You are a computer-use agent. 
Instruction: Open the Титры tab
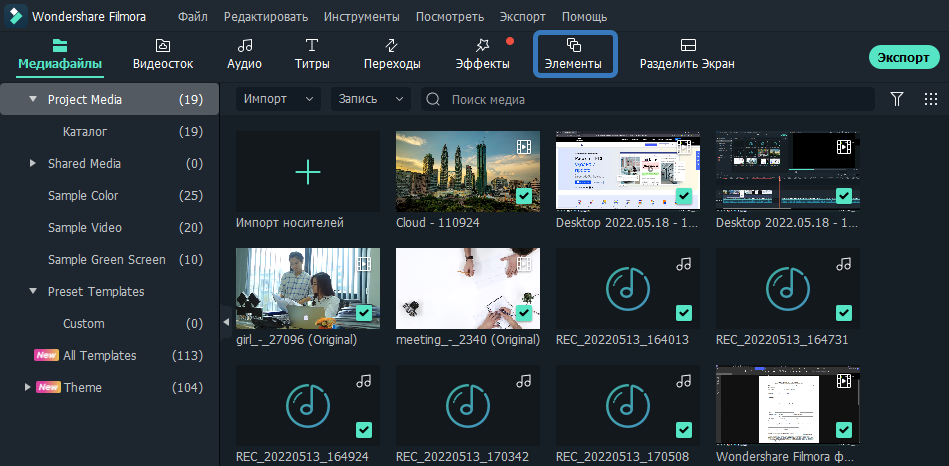312,55
